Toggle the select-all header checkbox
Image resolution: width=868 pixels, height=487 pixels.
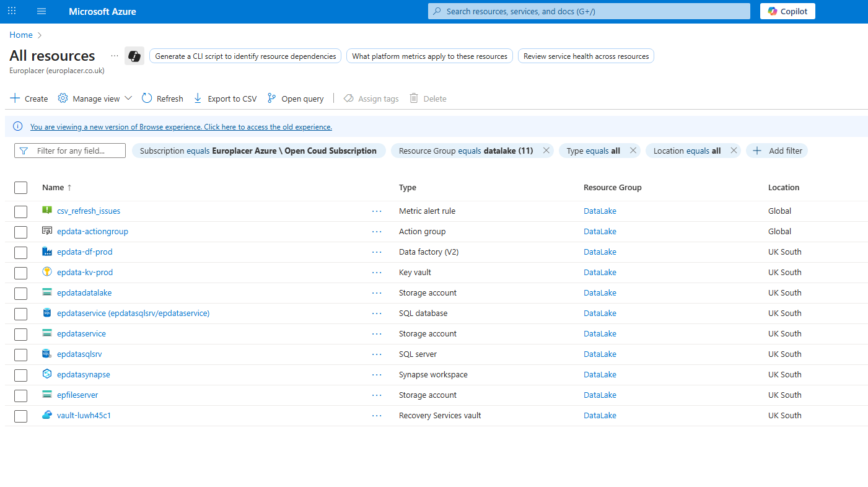tap(21, 188)
